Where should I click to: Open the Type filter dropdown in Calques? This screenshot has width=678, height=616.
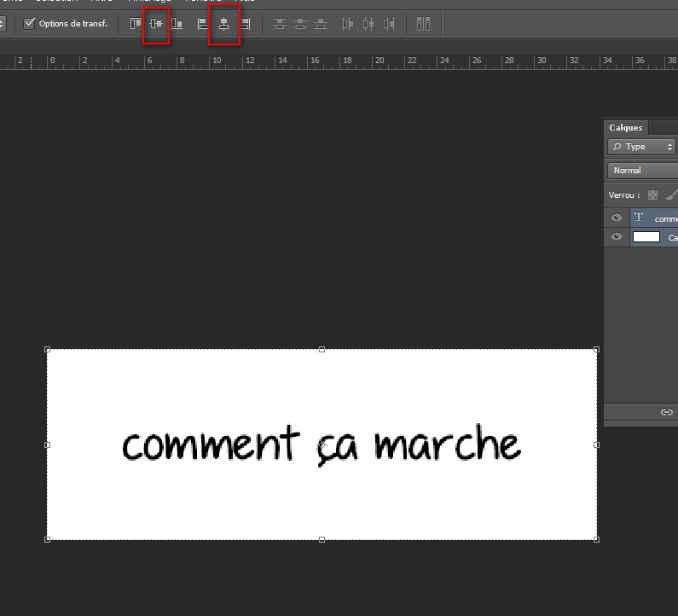[x=641, y=147]
